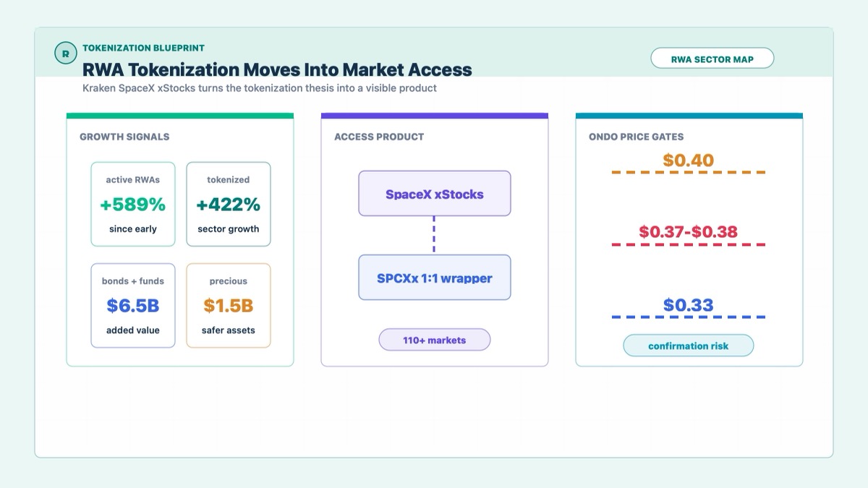Click the TOKENIZATION BLUEPRINT label
The height and width of the screenshot is (488, 868).
point(143,48)
